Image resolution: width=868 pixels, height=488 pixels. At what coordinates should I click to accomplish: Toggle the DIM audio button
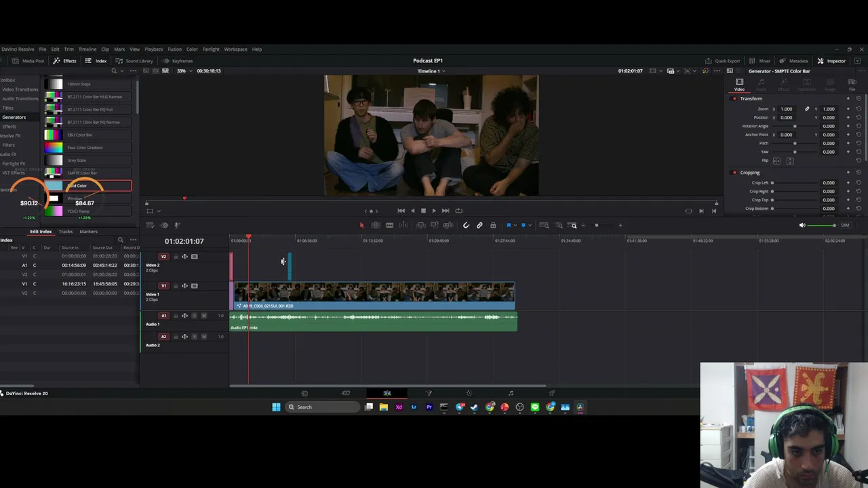point(845,225)
